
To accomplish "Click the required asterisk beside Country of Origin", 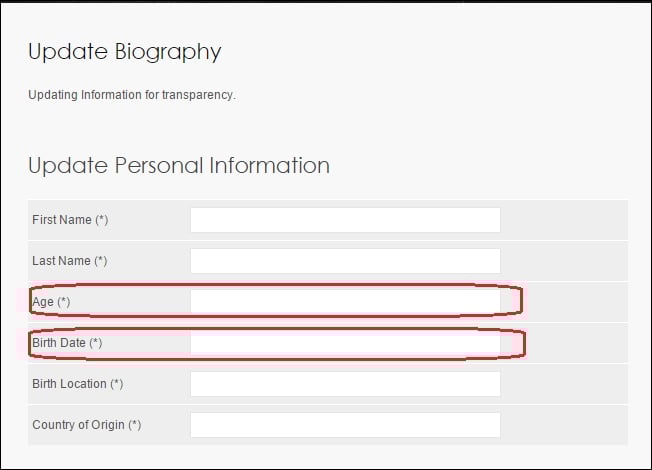I will click(135, 425).
